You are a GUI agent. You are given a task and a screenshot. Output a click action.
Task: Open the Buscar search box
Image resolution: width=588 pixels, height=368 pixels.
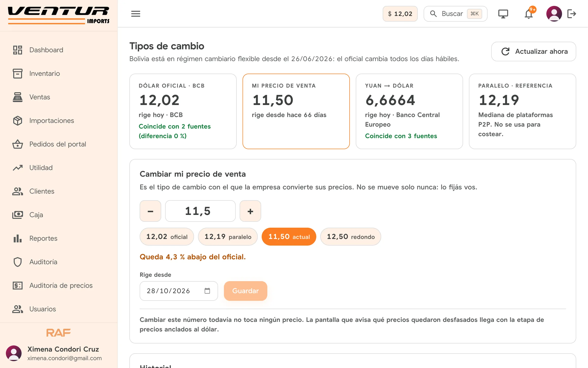pyautogui.click(x=455, y=14)
